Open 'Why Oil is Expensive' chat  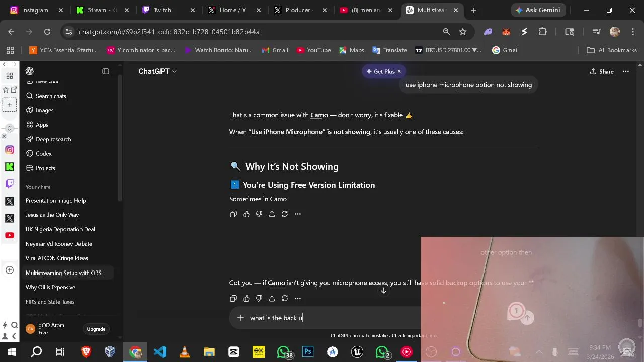pyautogui.click(x=50, y=287)
